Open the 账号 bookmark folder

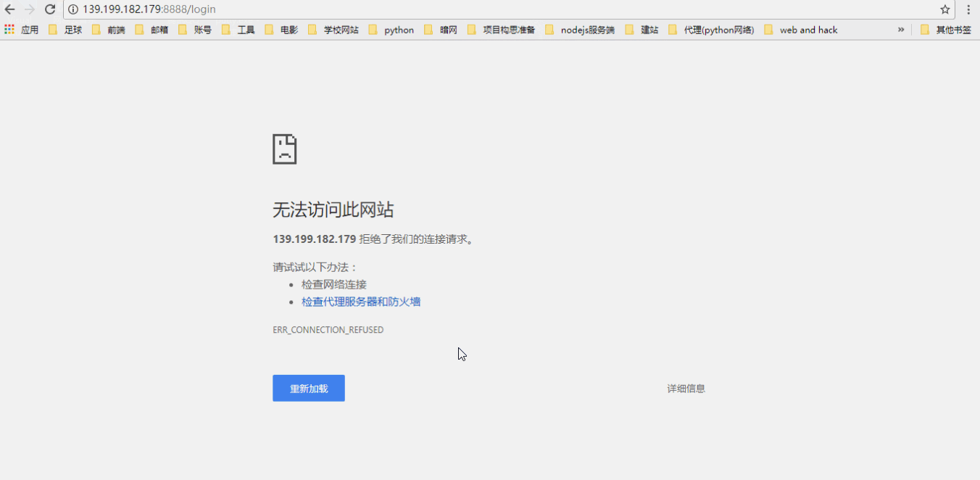coord(195,30)
